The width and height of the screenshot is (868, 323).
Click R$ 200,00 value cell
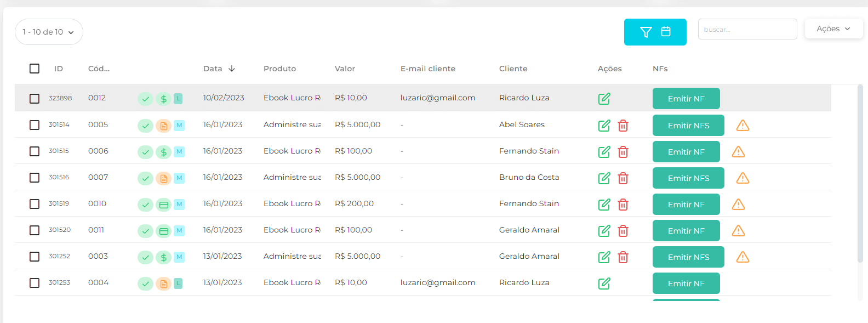coord(354,203)
